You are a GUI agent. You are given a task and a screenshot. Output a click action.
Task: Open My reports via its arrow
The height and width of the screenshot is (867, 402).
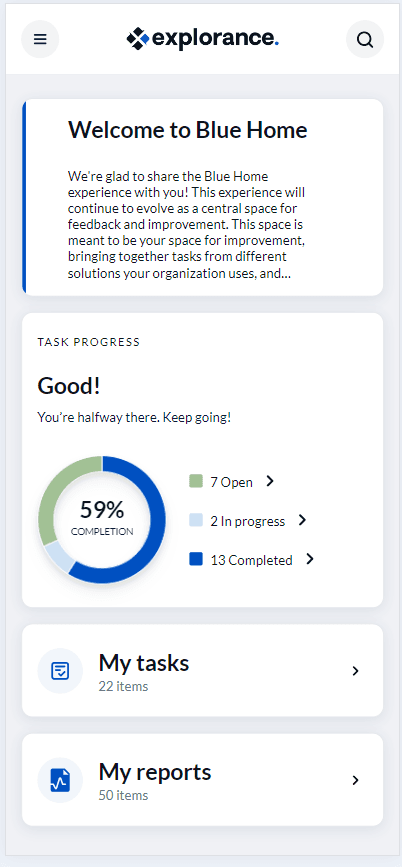(x=356, y=780)
